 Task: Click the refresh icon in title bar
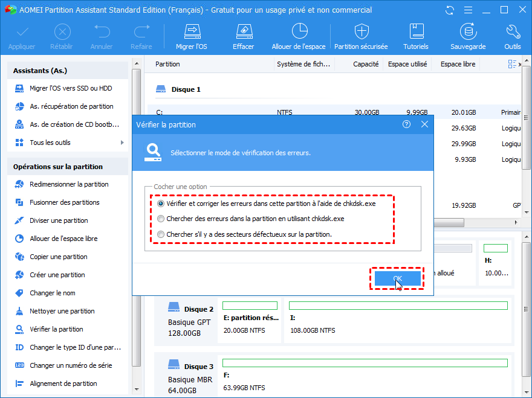[x=450, y=10]
